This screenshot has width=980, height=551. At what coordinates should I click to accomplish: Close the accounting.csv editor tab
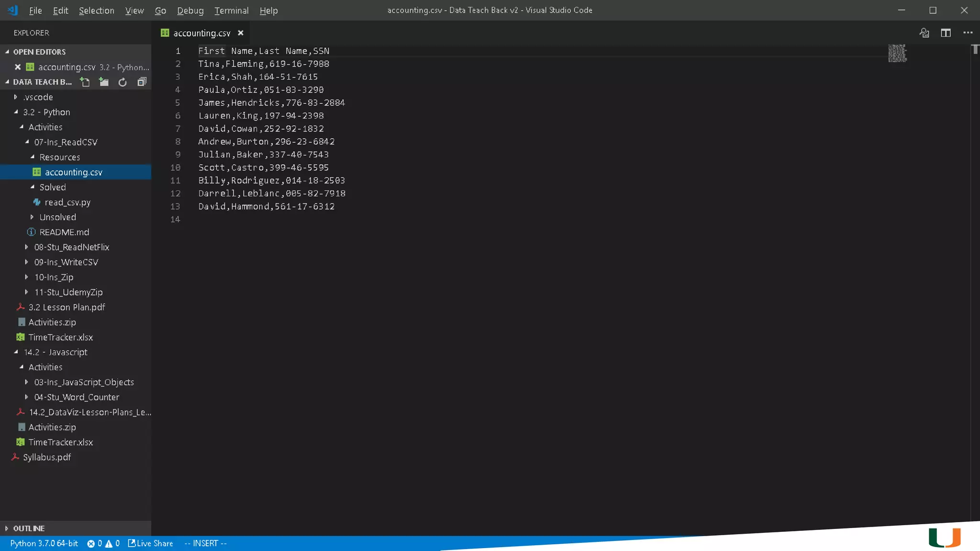(241, 33)
